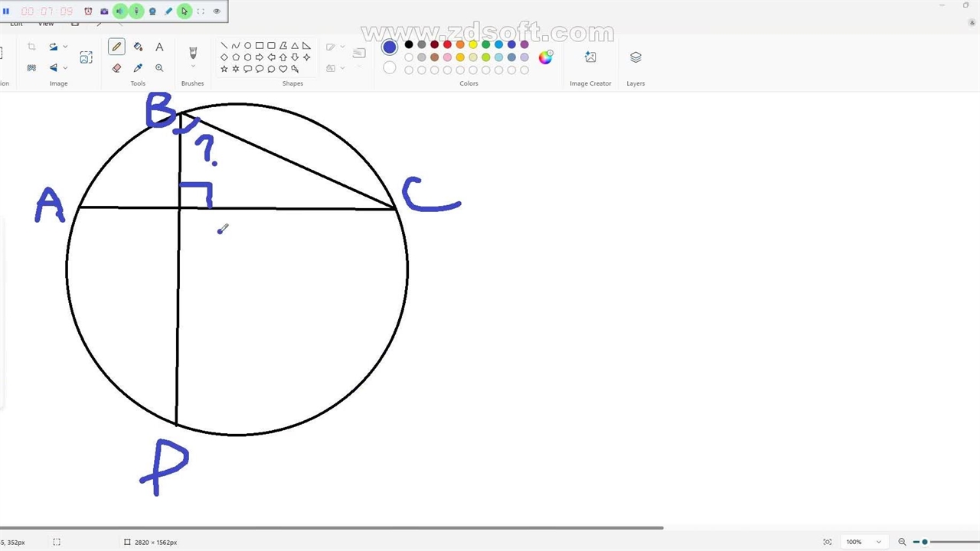Image resolution: width=980 pixels, height=551 pixels.
Task: Pause the screen recording
Action: tap(6, 11)
